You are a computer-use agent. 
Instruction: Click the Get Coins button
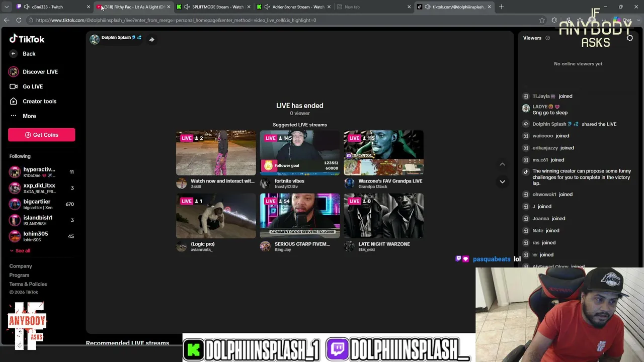coord(41,135)
